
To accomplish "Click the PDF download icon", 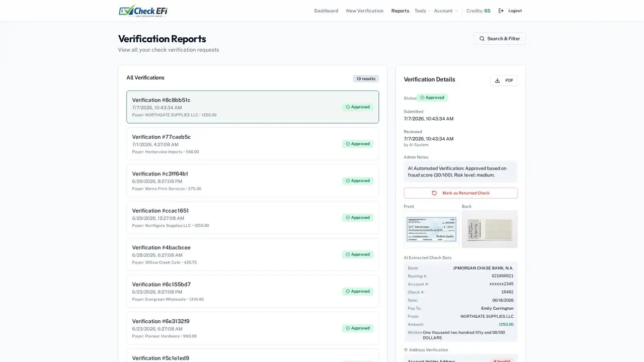I will 498,80.
